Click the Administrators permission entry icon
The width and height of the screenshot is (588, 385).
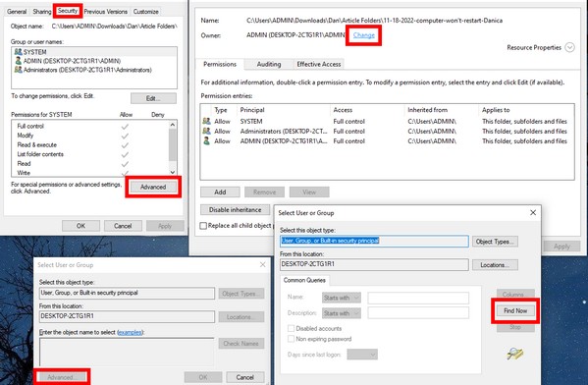[206, 131]
